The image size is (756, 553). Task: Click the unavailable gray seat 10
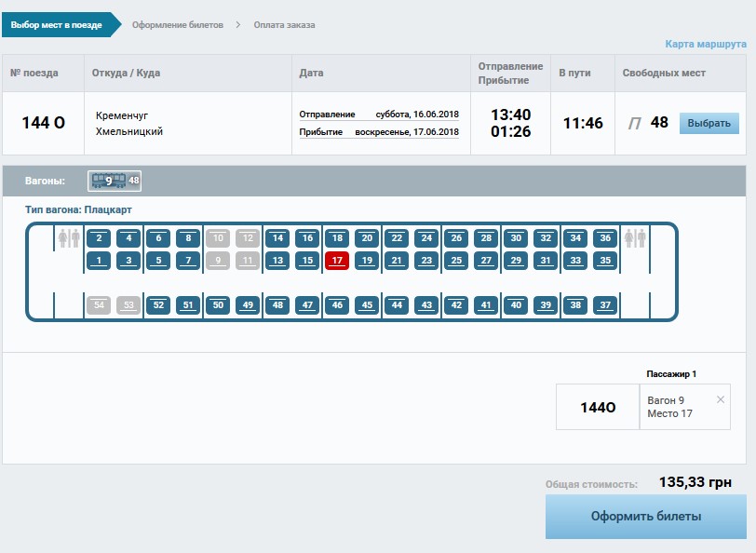(x=218, y=238)
